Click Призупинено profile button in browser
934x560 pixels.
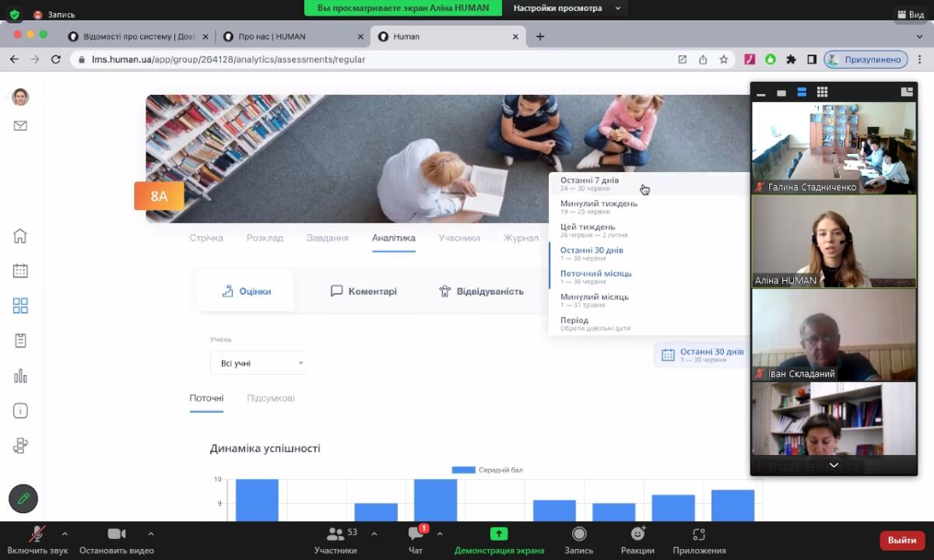[x=866, y=59]
